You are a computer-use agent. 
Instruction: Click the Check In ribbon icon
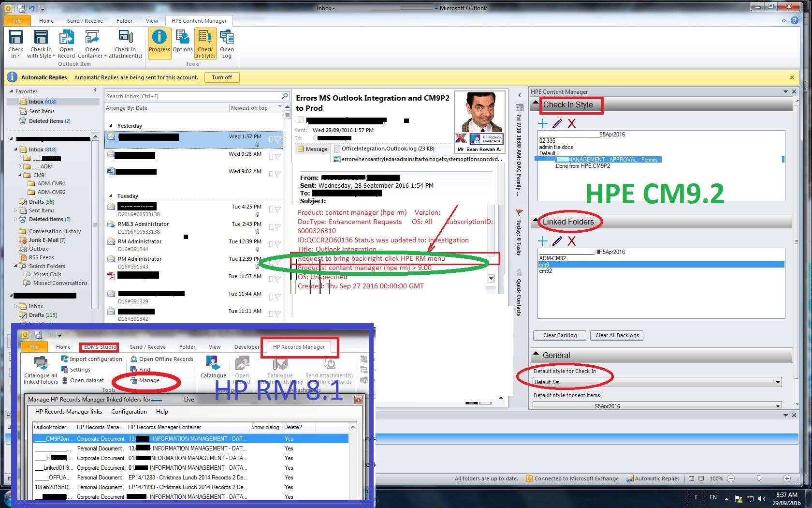coord(15,43)
